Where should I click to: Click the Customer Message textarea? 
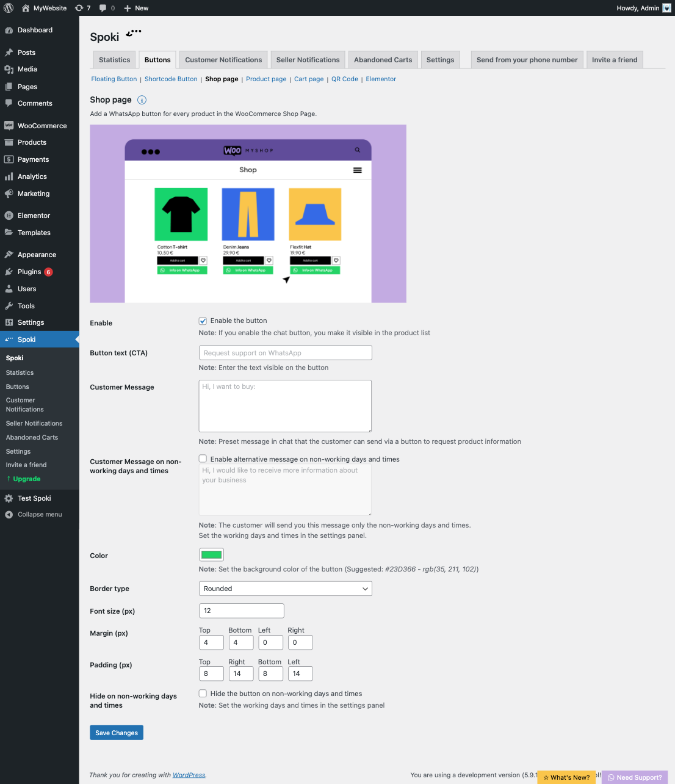tap(285, 406)
